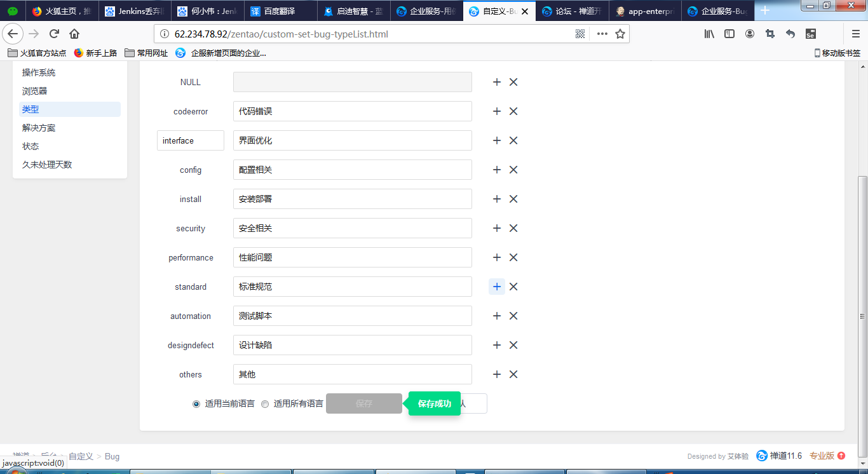Click the X icon beside 界面优化
The image size is (868, 474).
tap(513, 140)
